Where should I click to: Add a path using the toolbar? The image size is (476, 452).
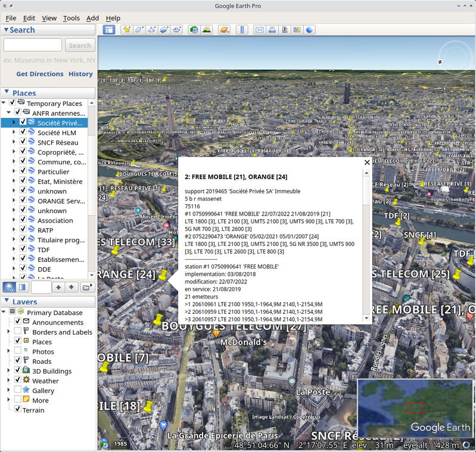152,30
